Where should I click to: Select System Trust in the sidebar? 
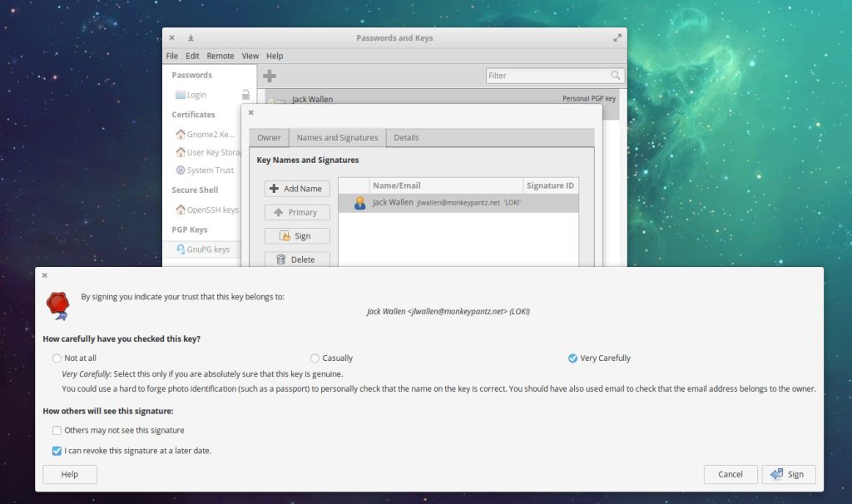click(210, 170)
